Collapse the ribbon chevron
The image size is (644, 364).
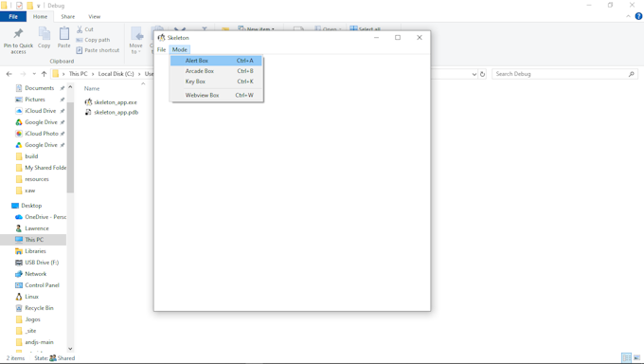click(629, 16)
